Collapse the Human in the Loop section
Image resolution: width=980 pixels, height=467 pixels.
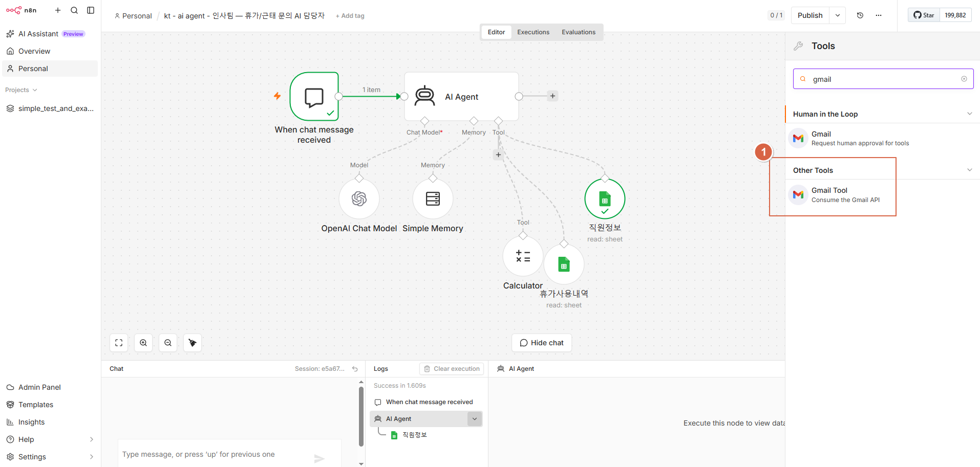(969, 114)
